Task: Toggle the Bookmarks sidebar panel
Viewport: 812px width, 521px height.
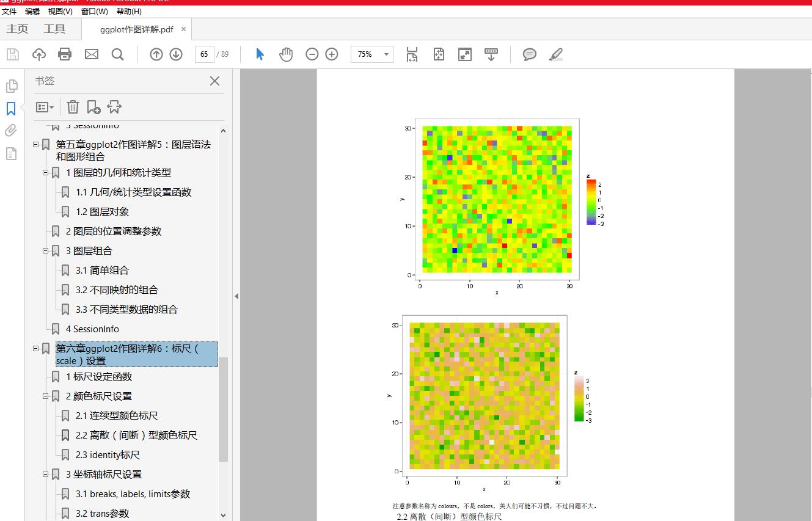Action: tap(11, 108)
